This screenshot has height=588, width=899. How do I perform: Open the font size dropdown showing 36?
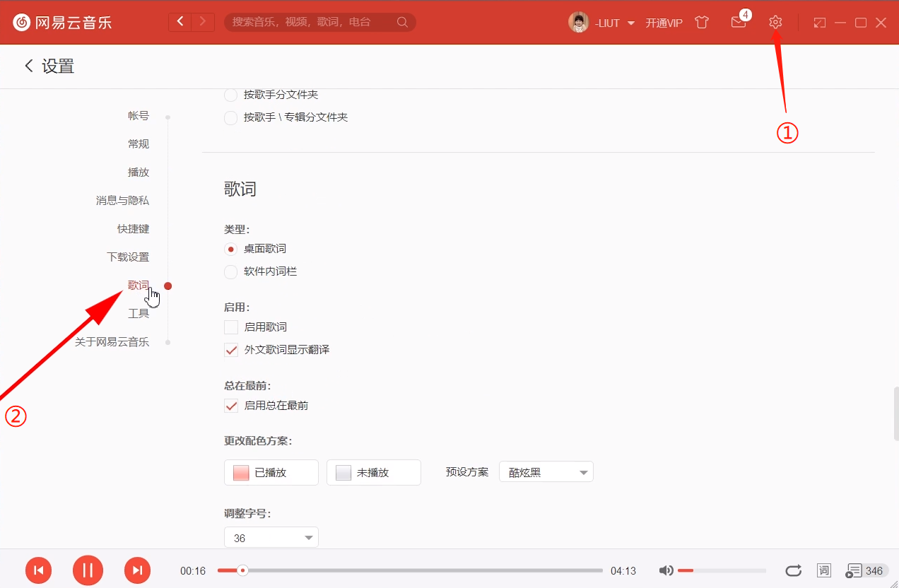click(271, 537)
